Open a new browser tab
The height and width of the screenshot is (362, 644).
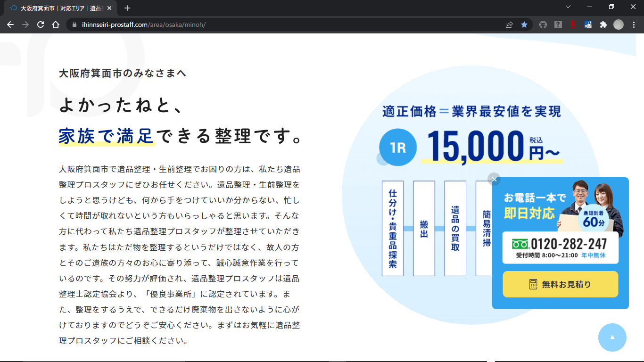127,8
